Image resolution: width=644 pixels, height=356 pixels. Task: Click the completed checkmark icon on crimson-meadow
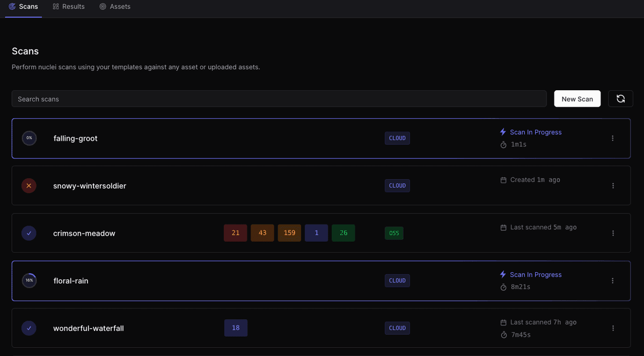(x=29, y=233)
